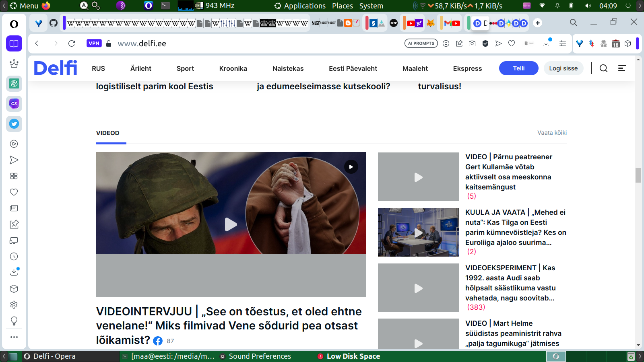The height and width of the screenshot is (362, 644).
Task: Search open tabs with the magnifier icon
Action: tap(574, 23)
